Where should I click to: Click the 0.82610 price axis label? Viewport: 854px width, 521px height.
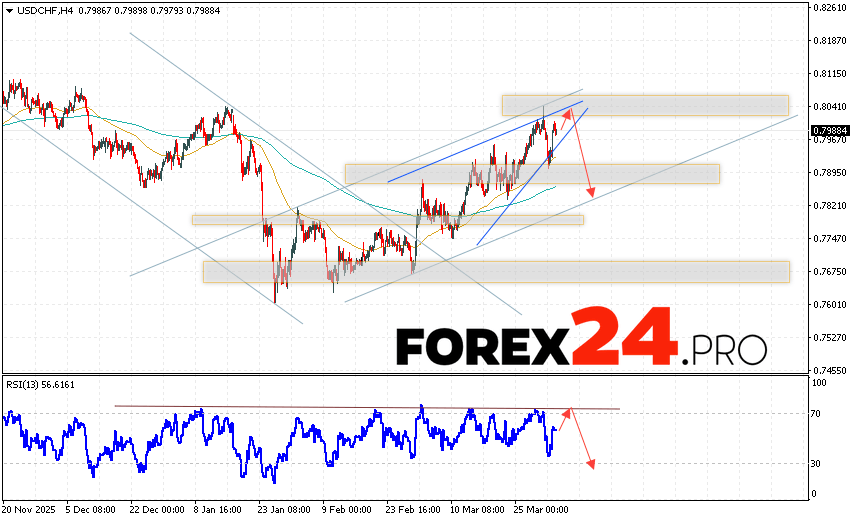point(829,8)
